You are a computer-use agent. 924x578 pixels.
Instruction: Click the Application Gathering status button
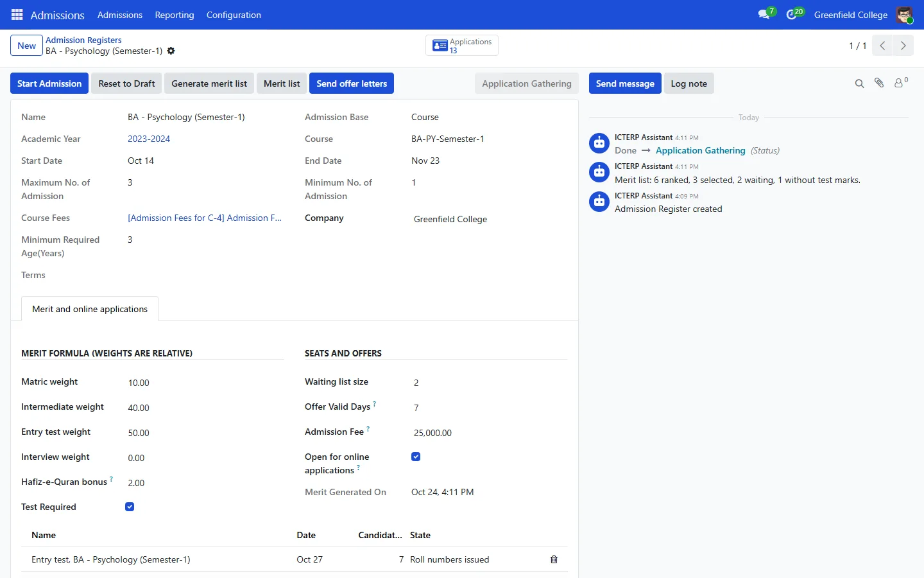[x=527, y=83]
